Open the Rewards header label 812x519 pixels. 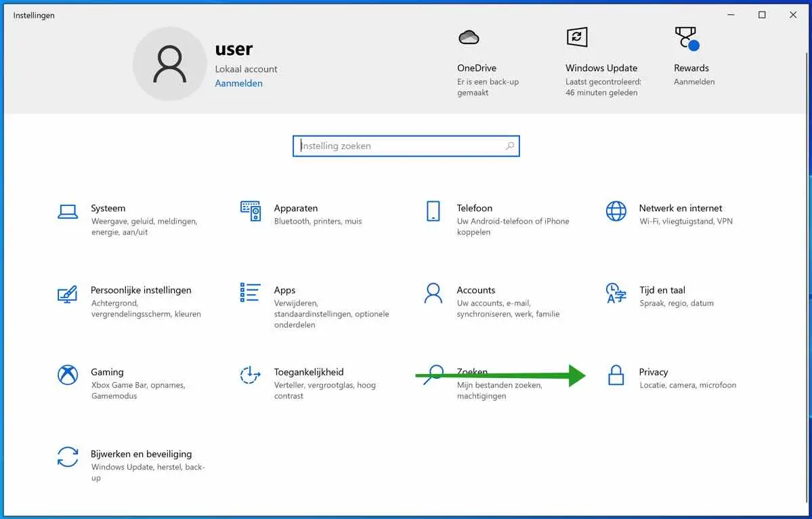(691, 68)
